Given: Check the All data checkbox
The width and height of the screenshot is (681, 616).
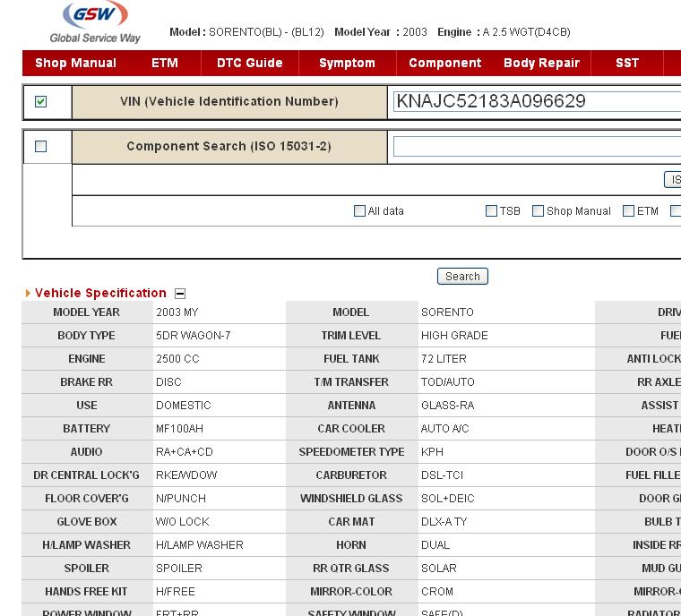Looking at the screenshot, I should click(x=360, y=211).
